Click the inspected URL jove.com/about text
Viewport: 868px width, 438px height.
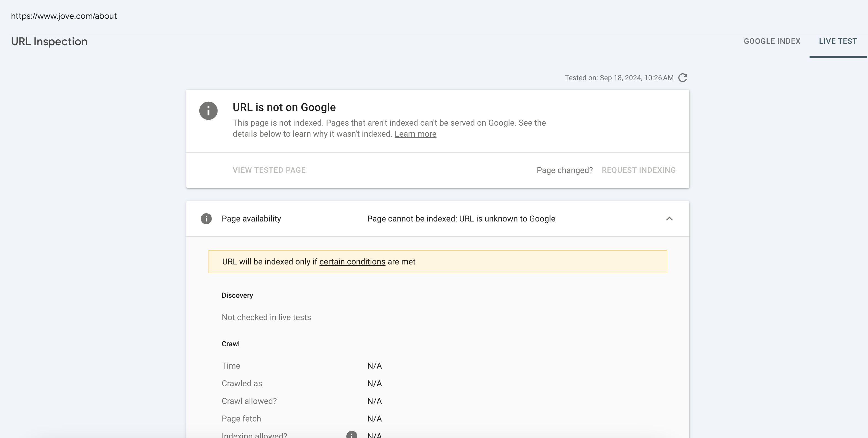click(x=64, y=16)
